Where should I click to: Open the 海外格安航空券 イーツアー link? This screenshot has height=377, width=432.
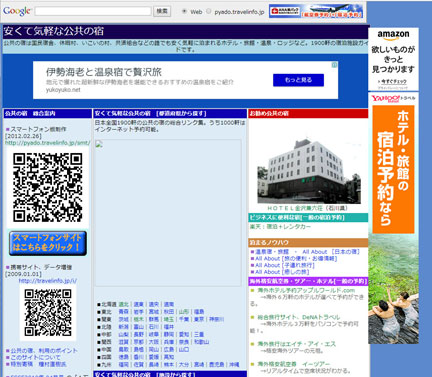(294, 364)
